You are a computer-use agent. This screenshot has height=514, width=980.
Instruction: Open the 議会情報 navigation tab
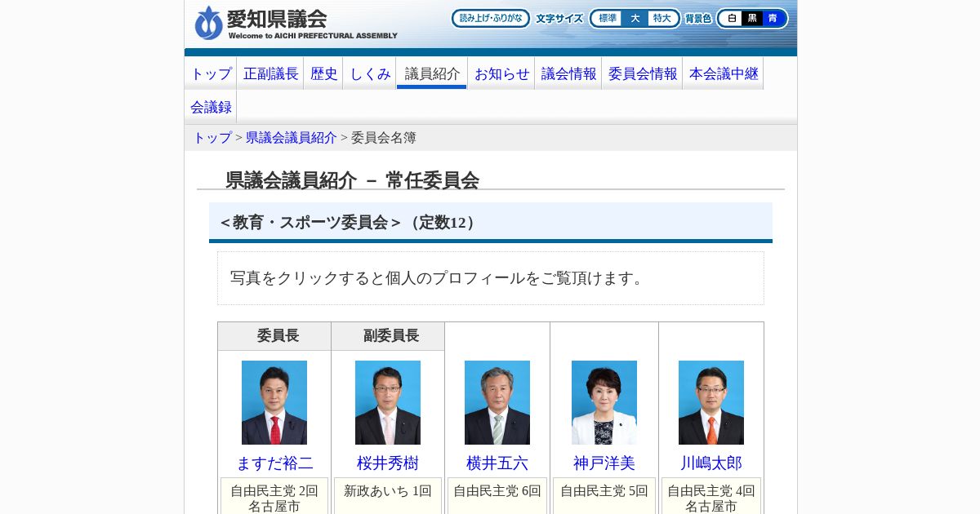[x=568, y=73]
